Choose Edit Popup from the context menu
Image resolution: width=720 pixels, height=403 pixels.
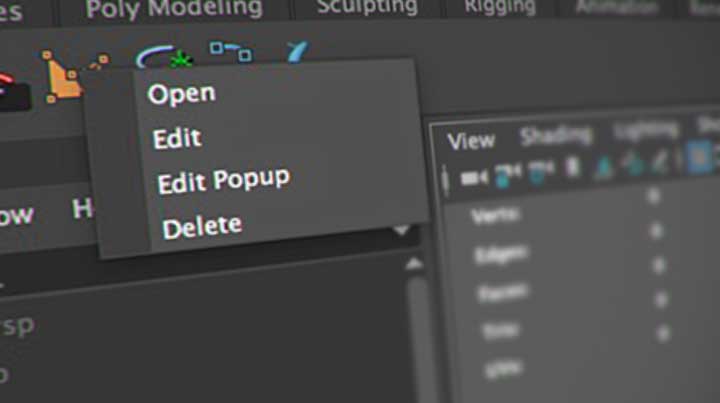click(x=224, y=180)
